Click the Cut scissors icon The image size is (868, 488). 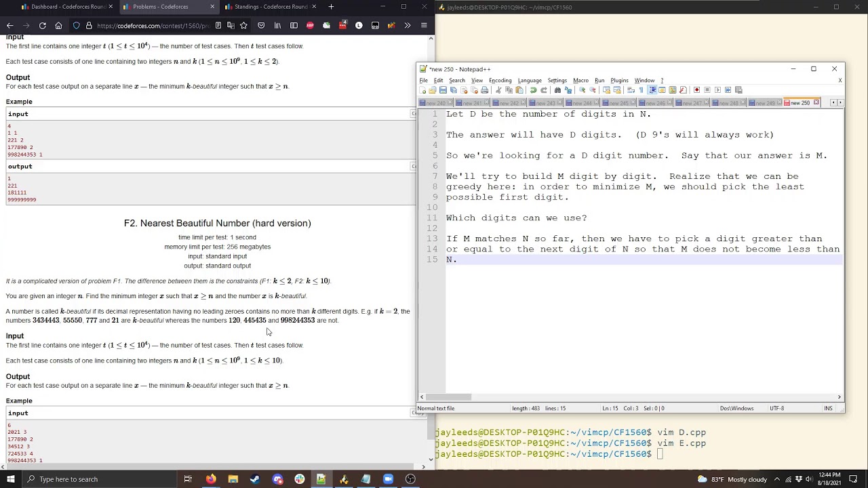pyautogui.click(x=498, y=90)
